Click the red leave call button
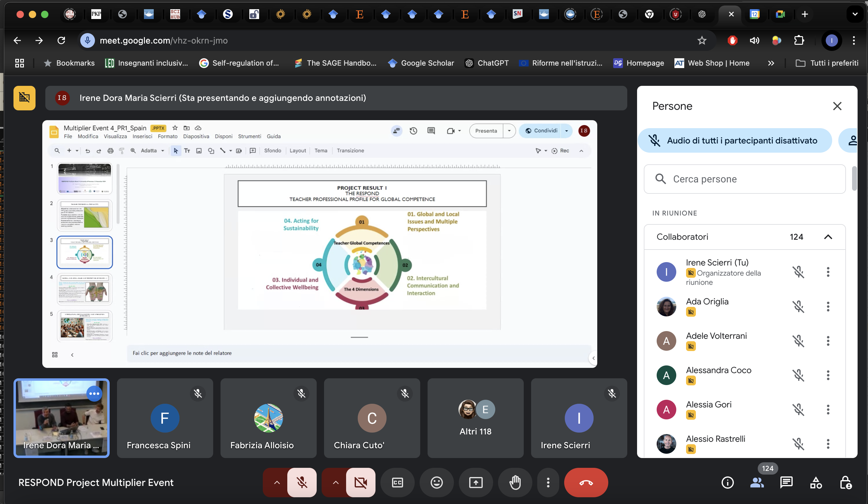Screen dimensions: 868x504 click(586, 482)
